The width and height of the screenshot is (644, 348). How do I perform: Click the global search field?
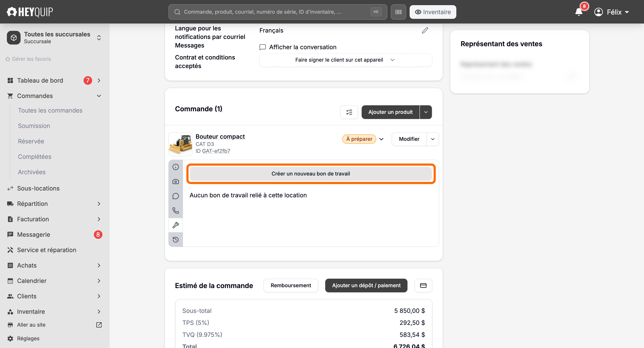(x=277, y=12)
